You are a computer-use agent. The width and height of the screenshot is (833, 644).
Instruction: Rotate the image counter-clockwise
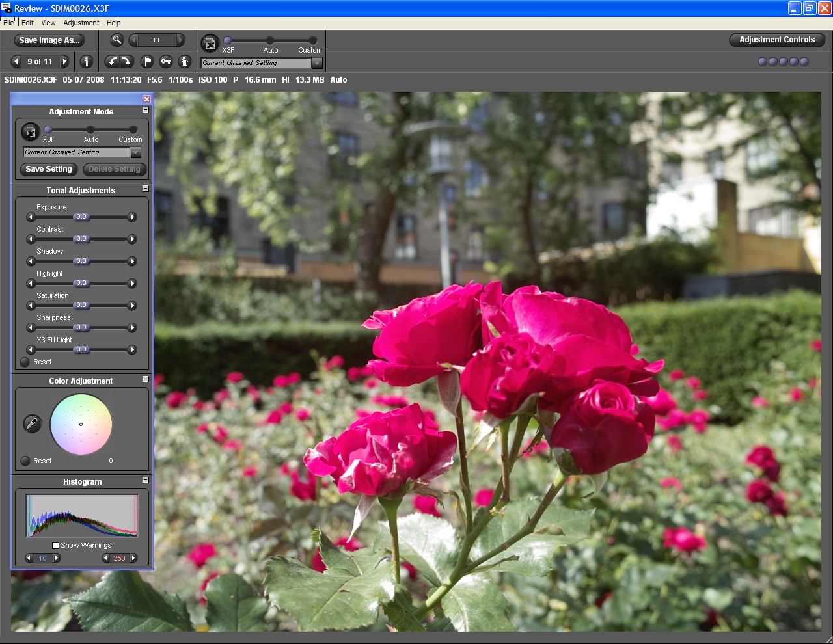tap(112, 62)
